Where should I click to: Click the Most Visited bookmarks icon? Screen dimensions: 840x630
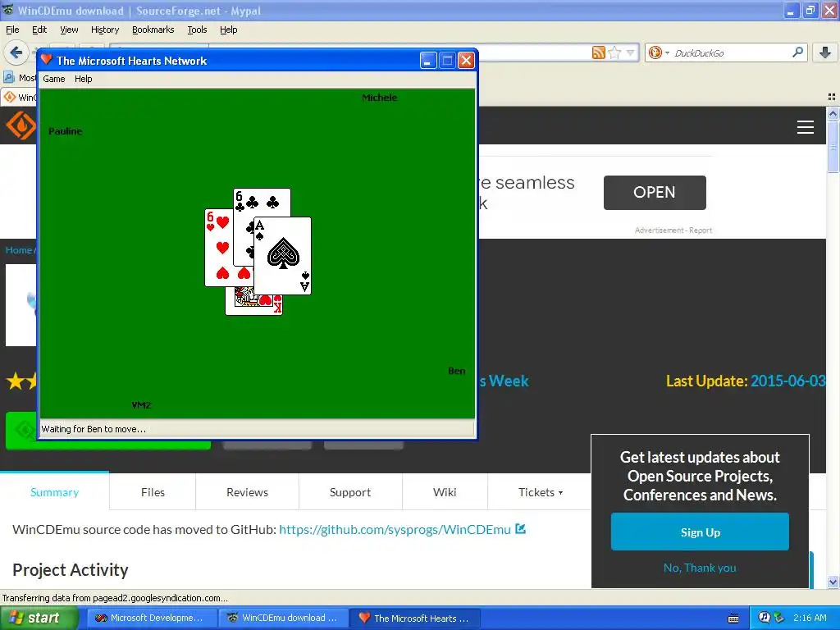[x=9, y=77]
